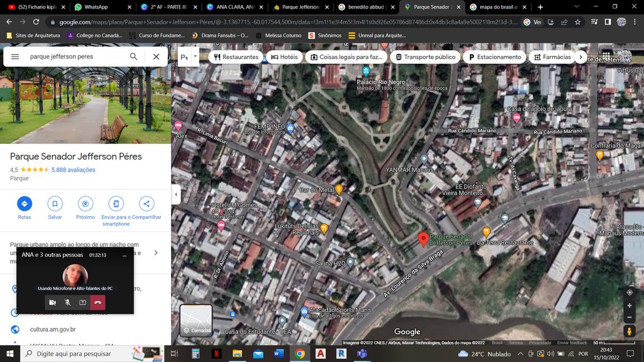Open Word from the taskbar

[279, 354]
